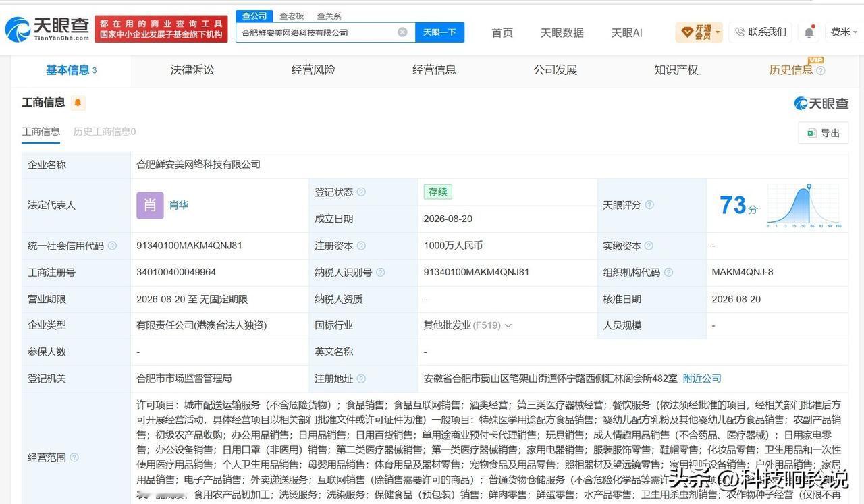
Task: Click the 存续 registration status tag
Action: pos(437,192)
